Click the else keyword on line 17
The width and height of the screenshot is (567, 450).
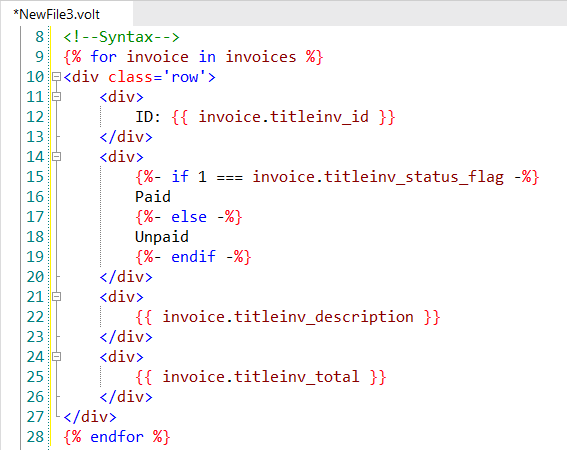[x=189, y=217]
